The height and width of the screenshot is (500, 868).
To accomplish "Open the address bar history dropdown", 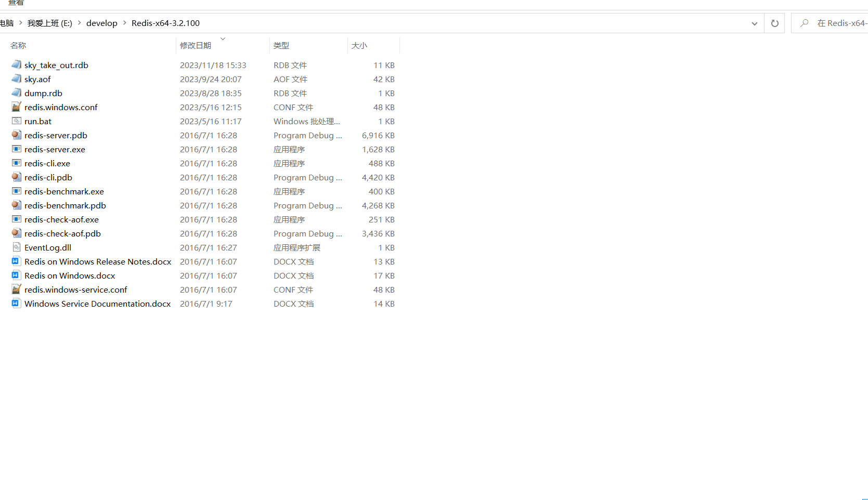I will pos(754,23).
